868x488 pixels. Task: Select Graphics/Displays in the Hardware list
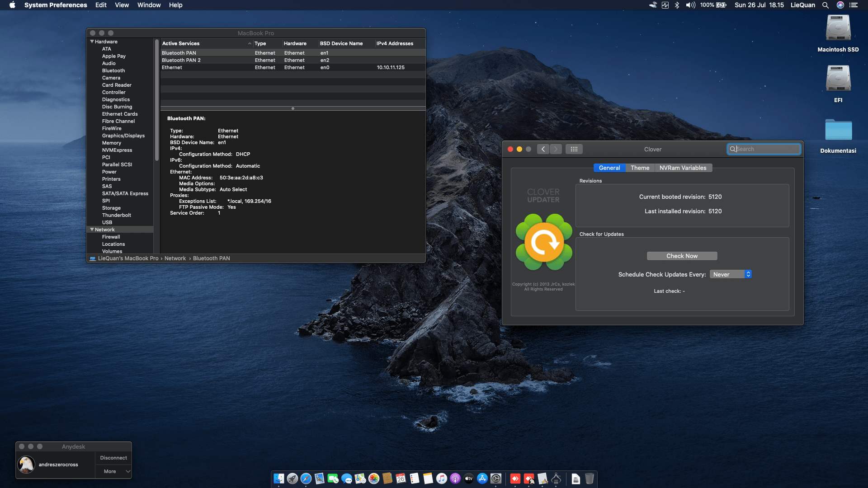pos(123,136)
